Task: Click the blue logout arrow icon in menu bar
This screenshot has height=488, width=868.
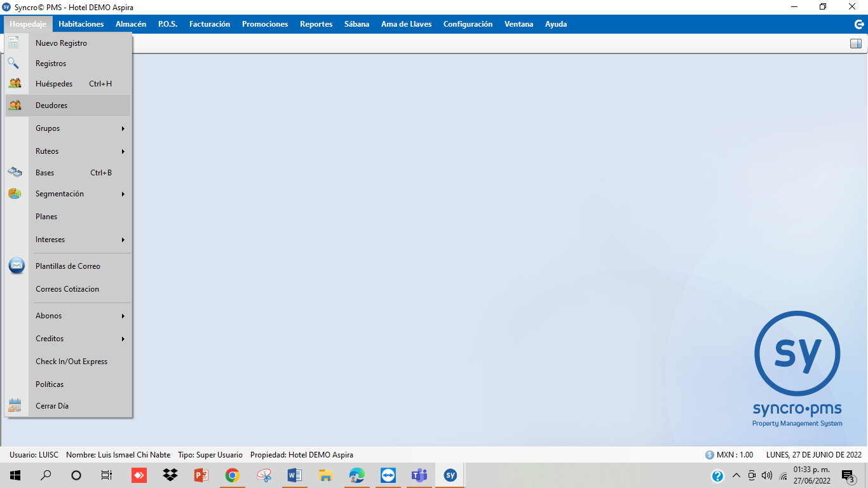Action: [859, 24]
